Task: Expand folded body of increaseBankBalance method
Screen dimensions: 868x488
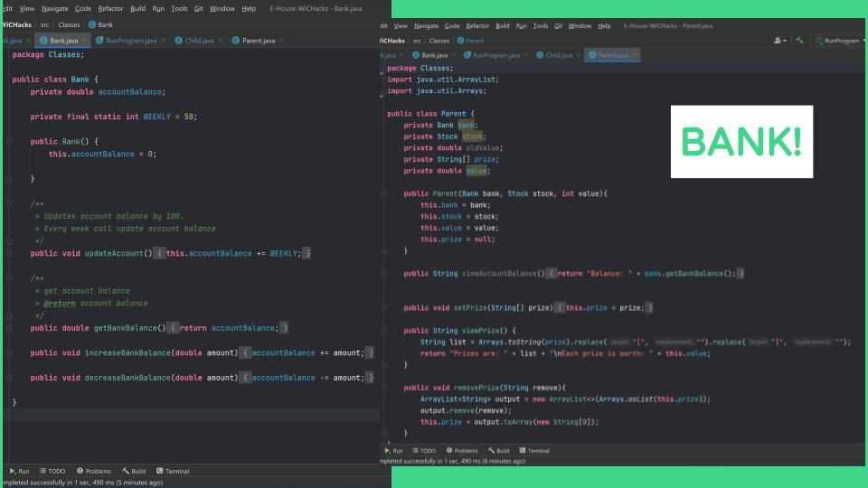Action: point(245,353)
